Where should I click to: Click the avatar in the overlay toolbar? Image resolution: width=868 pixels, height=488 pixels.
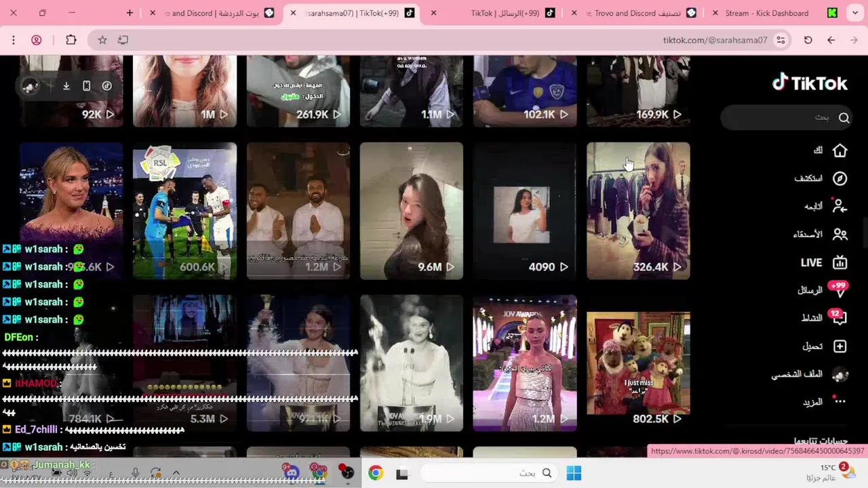click(x=29, y=86)
